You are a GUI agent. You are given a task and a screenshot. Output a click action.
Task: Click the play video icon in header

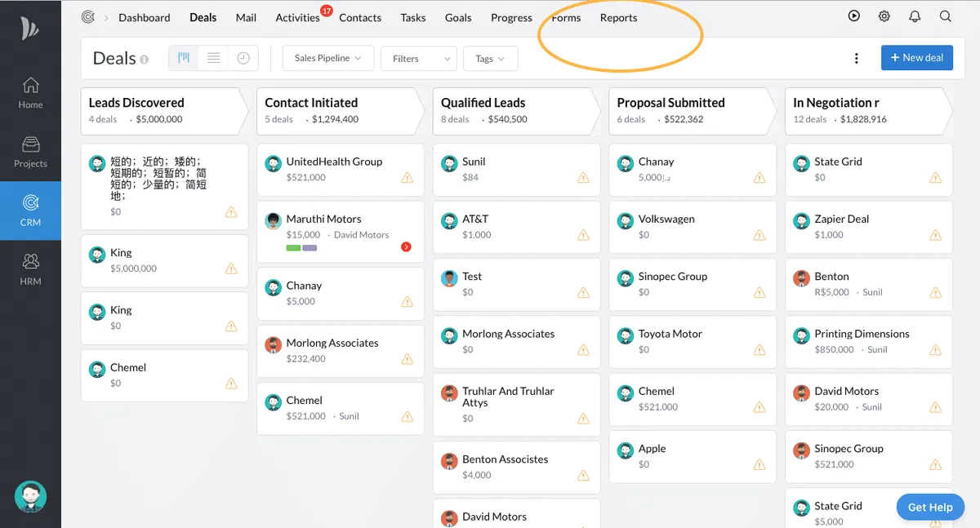(854, 16)
